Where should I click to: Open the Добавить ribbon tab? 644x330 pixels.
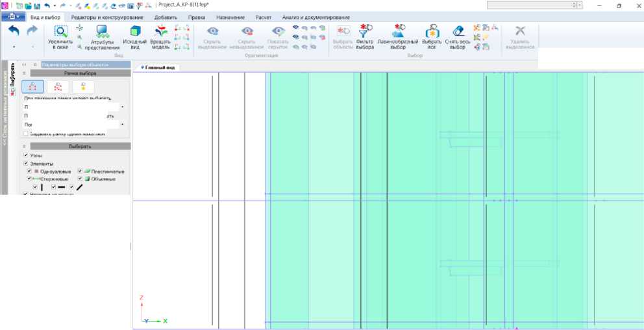pyautogui.click(x=166, y=18)
